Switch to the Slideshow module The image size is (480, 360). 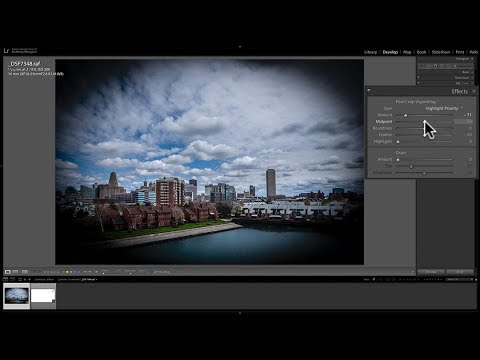pyautogui.click(x=441, y=52)
